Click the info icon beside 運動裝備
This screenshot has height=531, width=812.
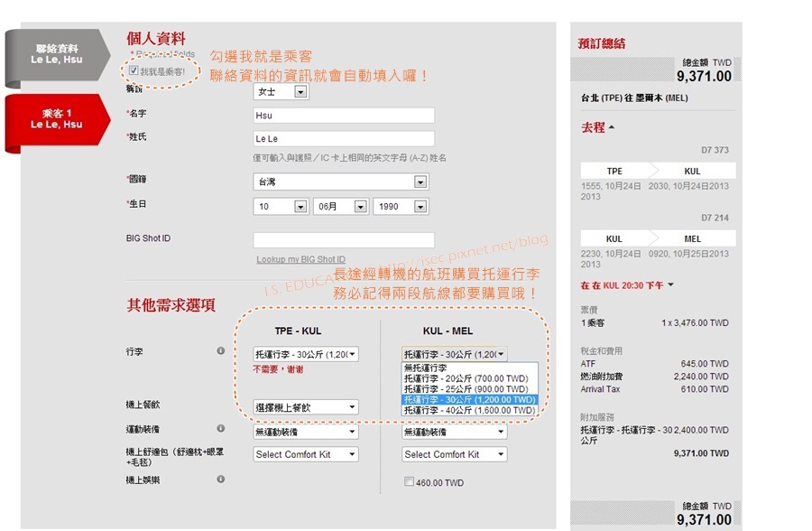click(221, 428)
